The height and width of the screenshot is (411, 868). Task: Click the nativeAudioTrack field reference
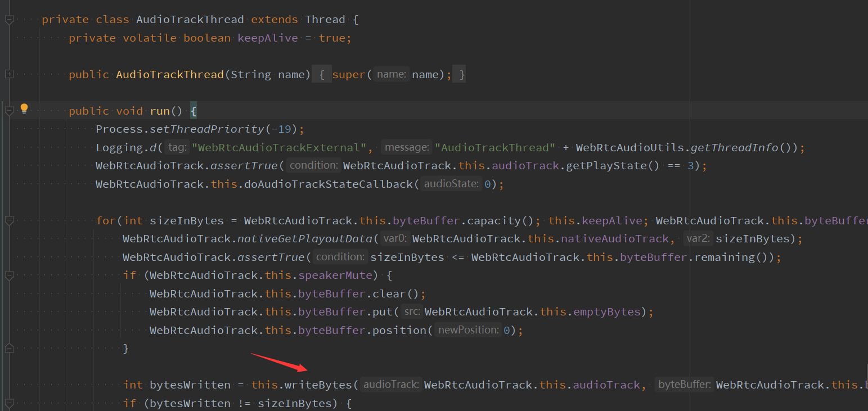[615, 239]
